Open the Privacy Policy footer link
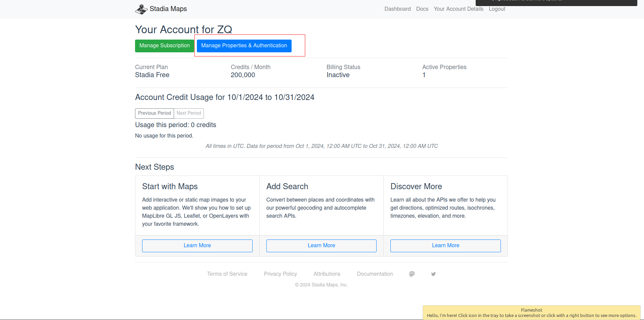Image resolution: width=644 pixels, height=320 pixels. pyautogui.click(x=280, y=274)
